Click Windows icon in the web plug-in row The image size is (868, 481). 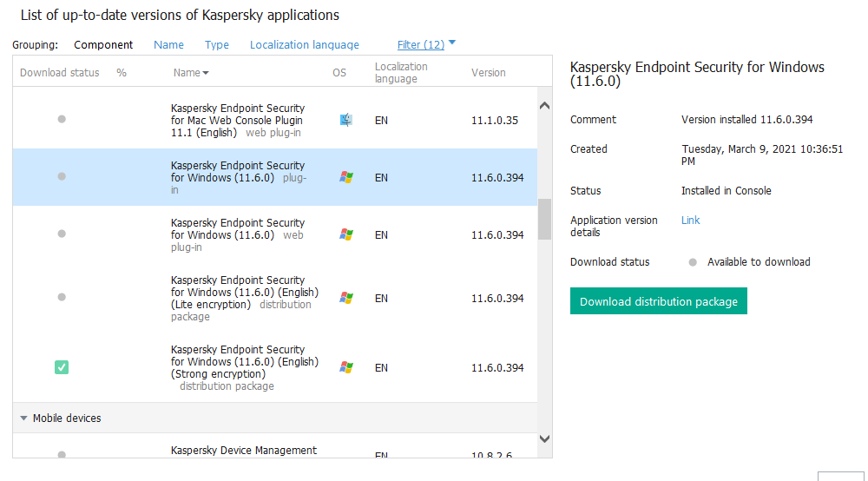point(346,234)
